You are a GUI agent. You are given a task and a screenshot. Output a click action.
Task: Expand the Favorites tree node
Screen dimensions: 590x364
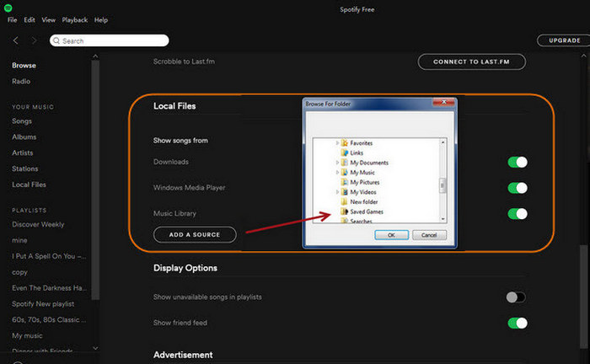[x=337, y=143]
